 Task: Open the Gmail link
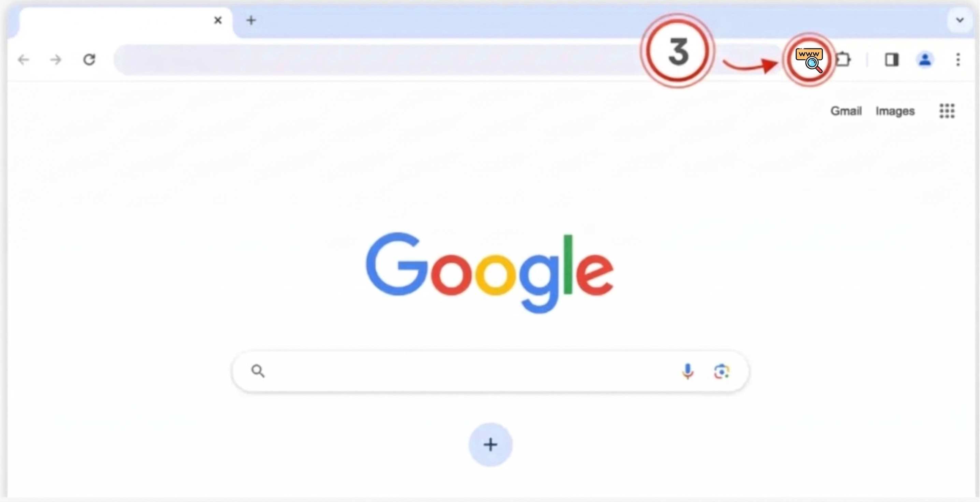click(846, 111)
